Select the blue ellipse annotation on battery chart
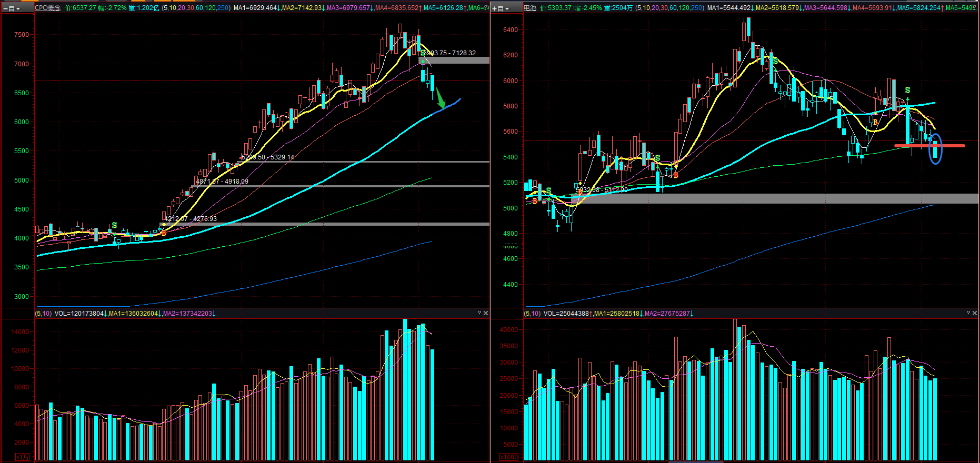 935,148
